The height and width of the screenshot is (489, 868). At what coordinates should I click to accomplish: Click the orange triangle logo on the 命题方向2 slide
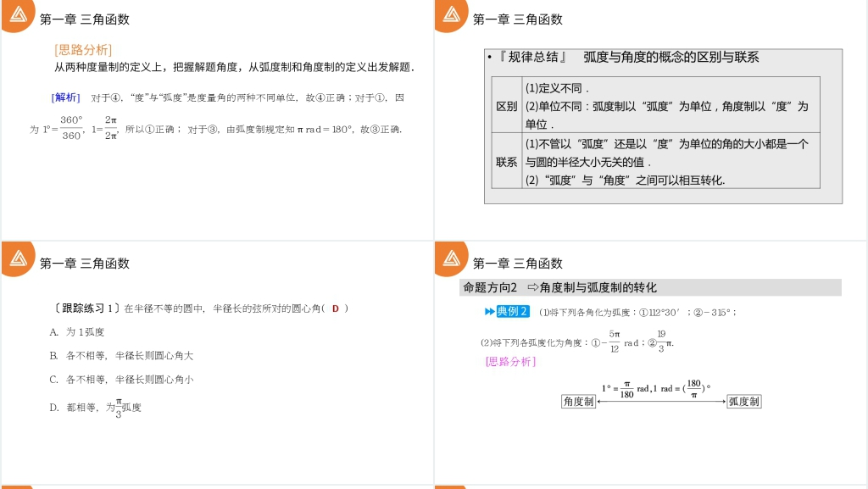point(451,258)
